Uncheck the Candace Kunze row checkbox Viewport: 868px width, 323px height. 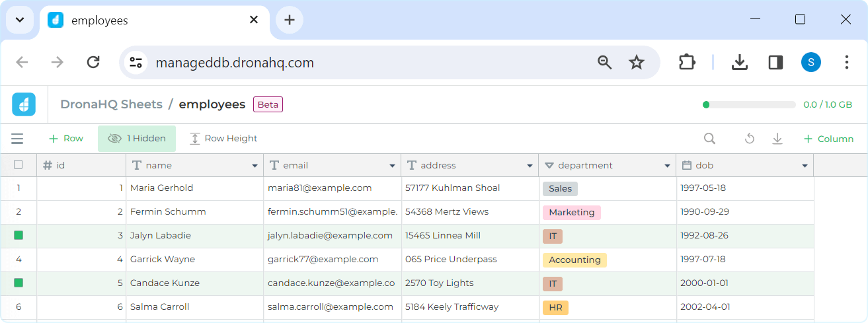[x=19, y=283]
